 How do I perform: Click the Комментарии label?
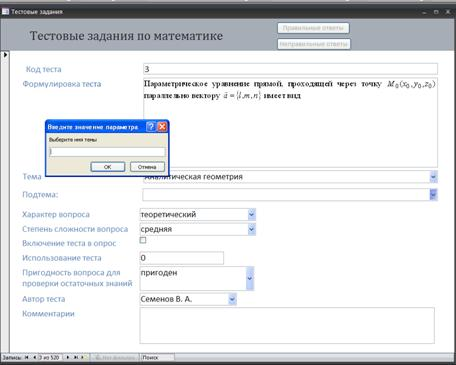48,314
